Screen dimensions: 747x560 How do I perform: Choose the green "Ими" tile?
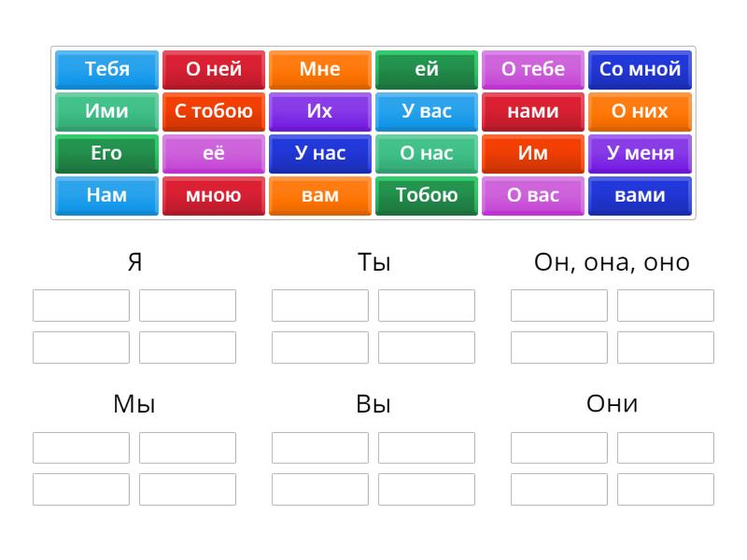coord(106,111)
